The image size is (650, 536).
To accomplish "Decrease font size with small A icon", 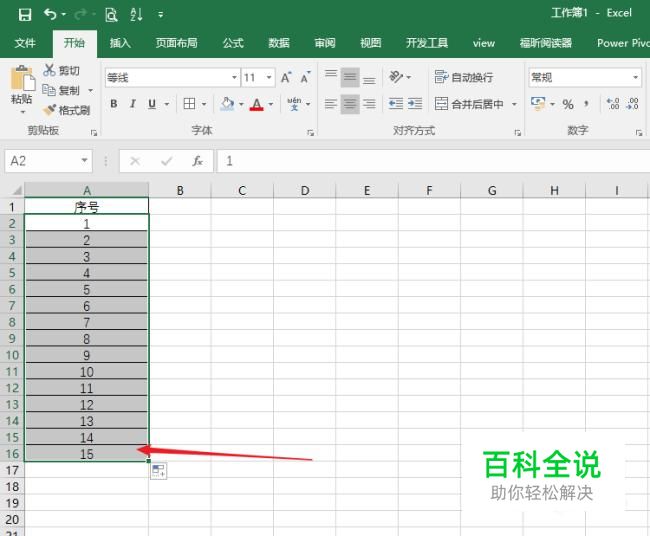I will (305, 78).
